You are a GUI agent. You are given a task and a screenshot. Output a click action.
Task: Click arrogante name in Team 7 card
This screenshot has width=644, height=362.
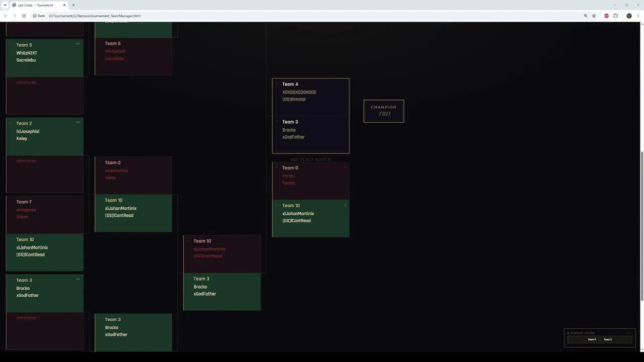pos(26,210)
